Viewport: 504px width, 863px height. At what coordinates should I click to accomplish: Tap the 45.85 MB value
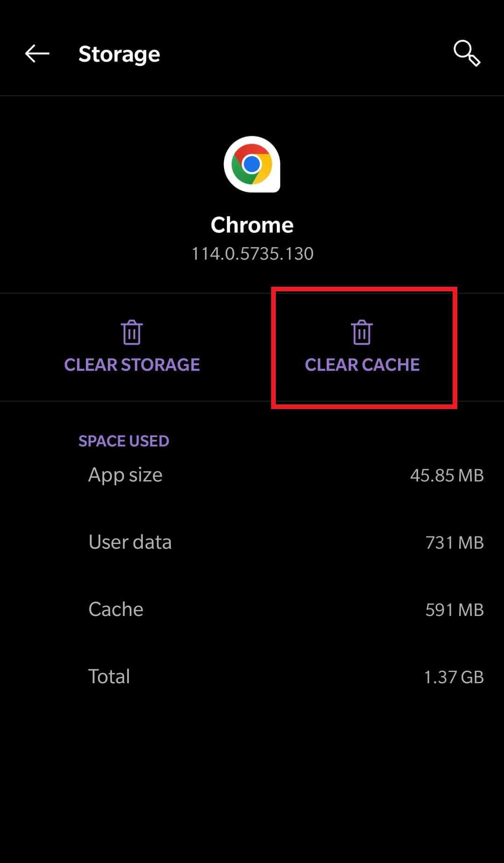coord(447,475)
